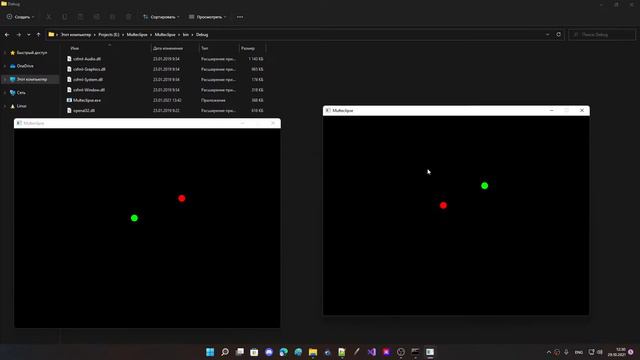Screen dimensions: 640x360
Task: Click the Приложение type cell
Action: (x=213, y=100)
